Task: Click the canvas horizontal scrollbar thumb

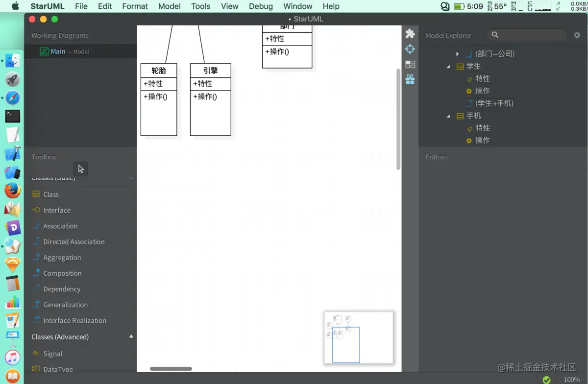Action: (x=171, y=369)
